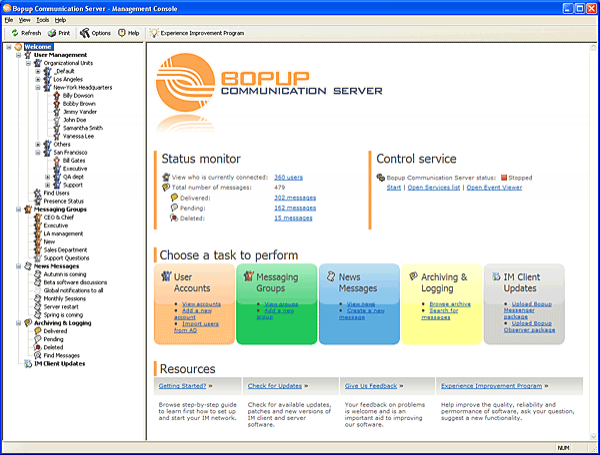This screenshot has width=600, height=455.
Task: Click the User Accounts card icon
Action: click(166, 276)
